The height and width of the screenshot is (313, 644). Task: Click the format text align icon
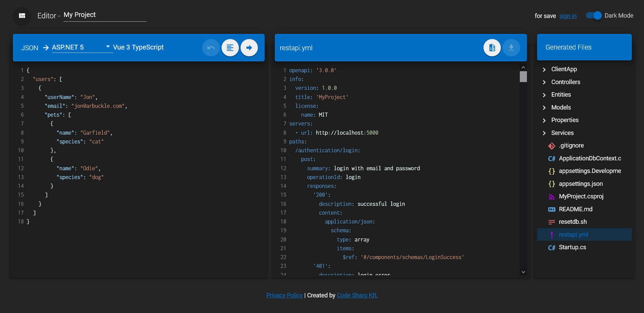pyautogui.click(x=230, y=48)
